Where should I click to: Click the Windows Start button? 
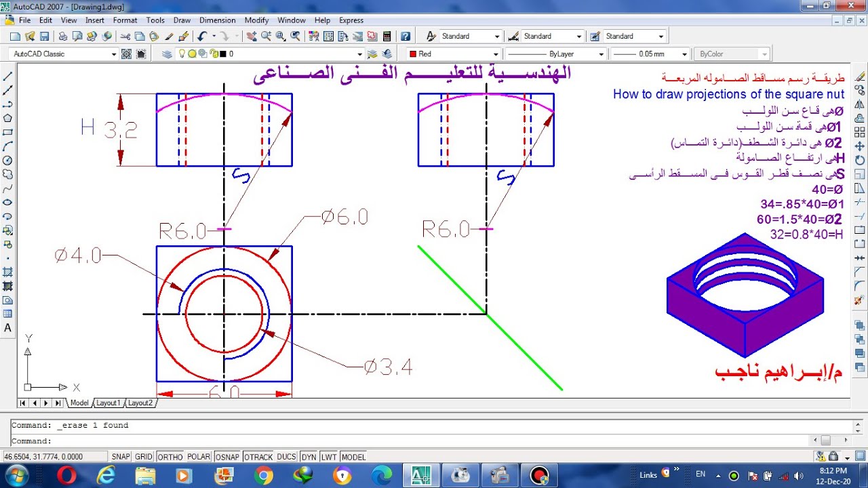pos(16,474)
